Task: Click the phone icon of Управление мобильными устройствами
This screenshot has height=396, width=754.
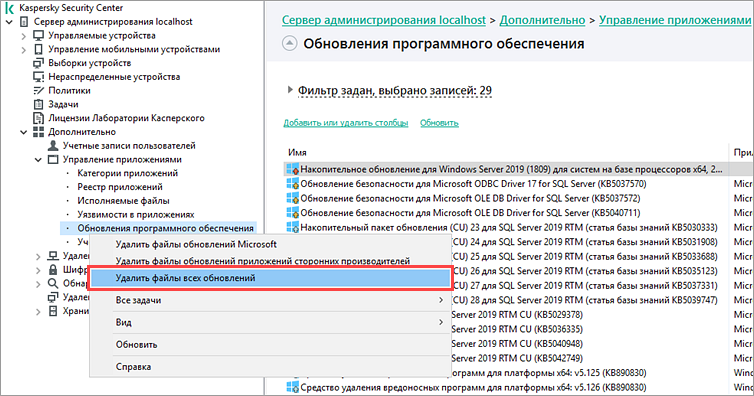Action: click(38, 50)
